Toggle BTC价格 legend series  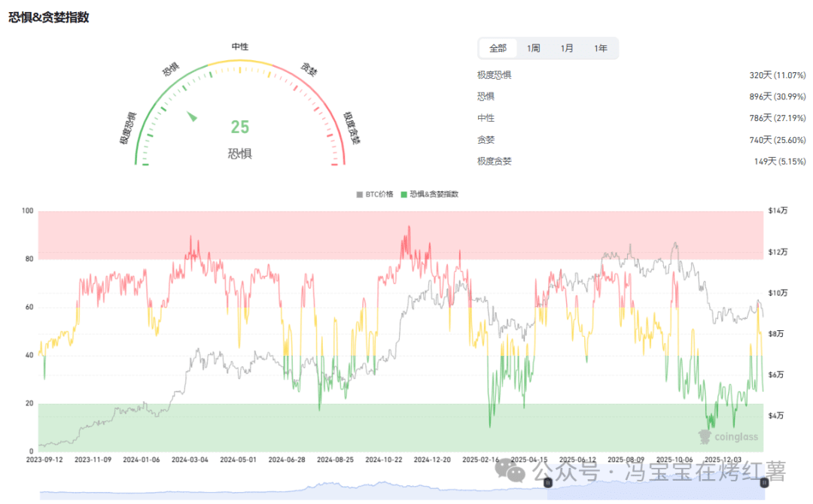[374, 194]
